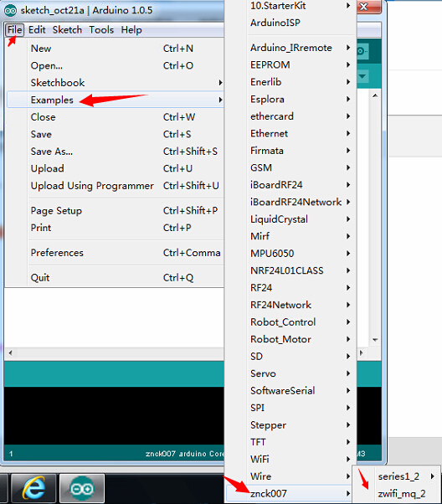Open the Wire examples entry

point(290,476)
